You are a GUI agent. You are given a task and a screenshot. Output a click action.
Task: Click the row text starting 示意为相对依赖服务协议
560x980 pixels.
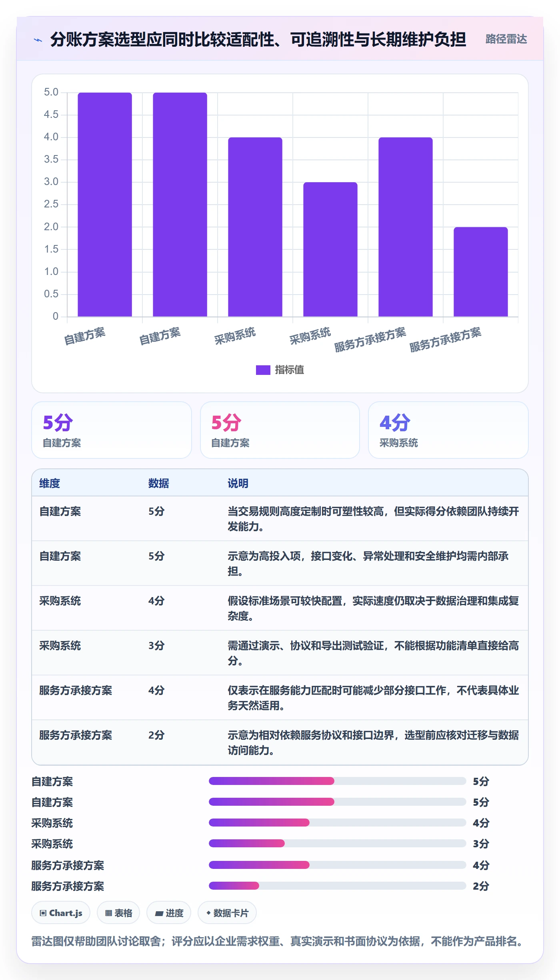tap(373, 743)
